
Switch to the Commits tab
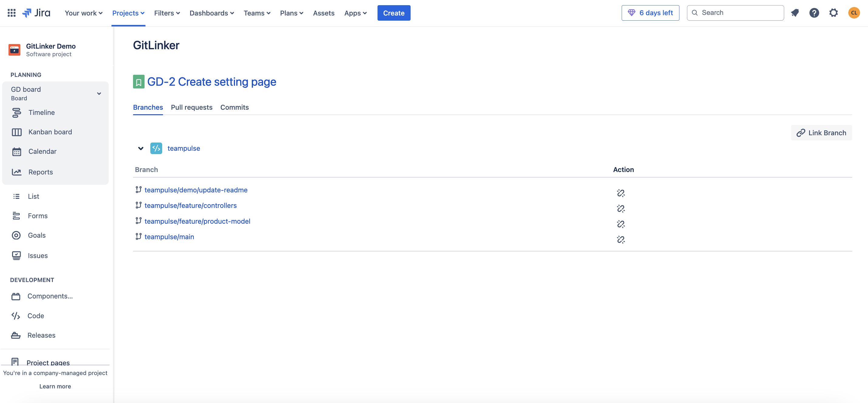point(234,107)
